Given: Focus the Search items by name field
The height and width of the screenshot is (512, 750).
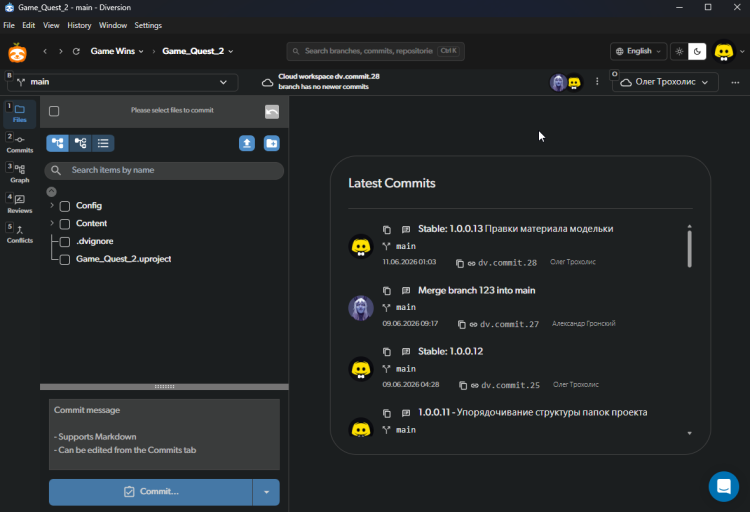Looking at the screenshot, I should (x=164, y=171).
